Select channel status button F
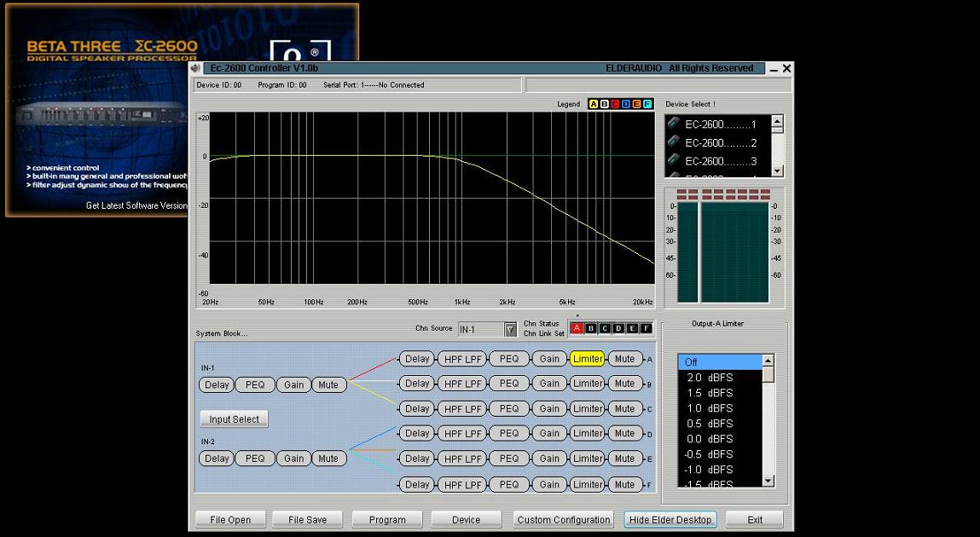 (647, 328)
